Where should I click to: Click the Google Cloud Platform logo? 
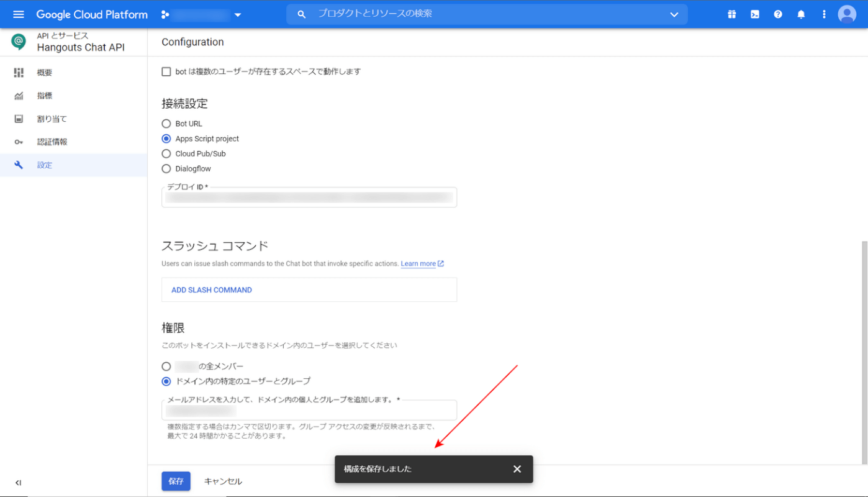click(92, 14)
